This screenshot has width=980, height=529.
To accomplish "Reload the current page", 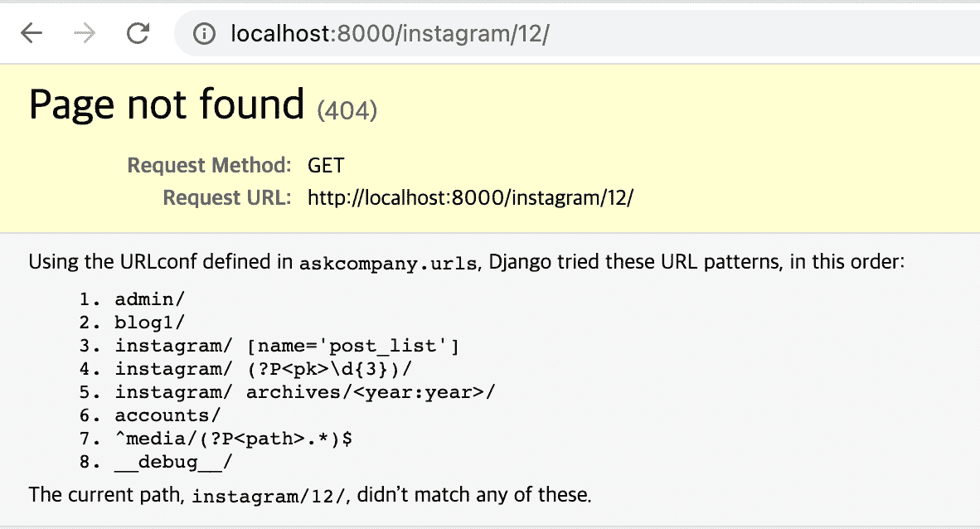I will click(x=138, y=33).
